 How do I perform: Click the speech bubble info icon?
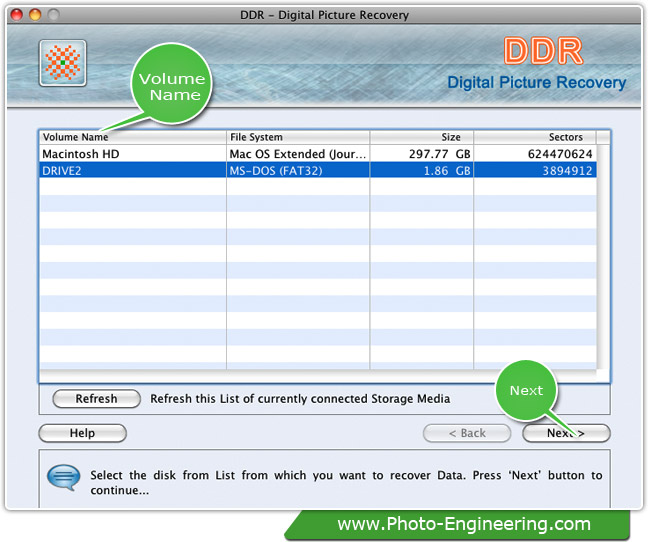tap(64, 478)
